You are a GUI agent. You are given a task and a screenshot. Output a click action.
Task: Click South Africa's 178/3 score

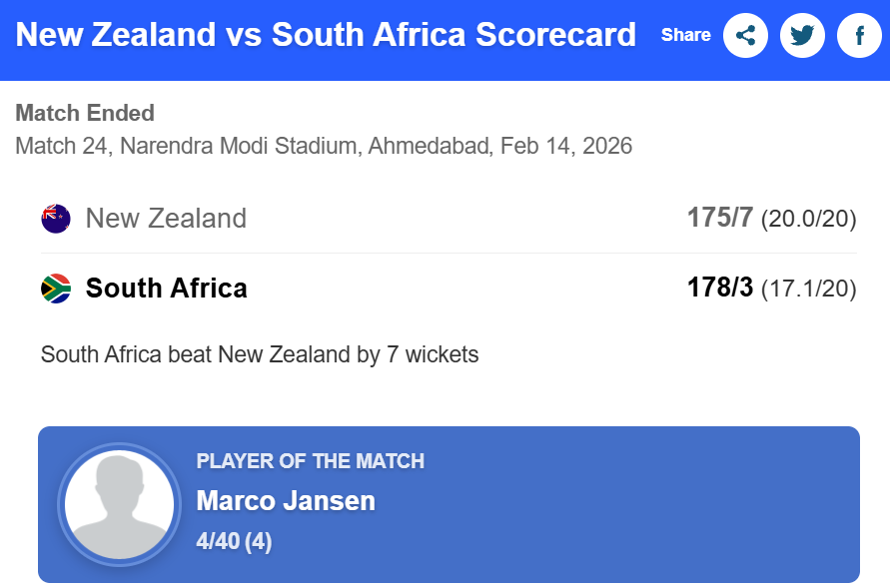(719, 288)
